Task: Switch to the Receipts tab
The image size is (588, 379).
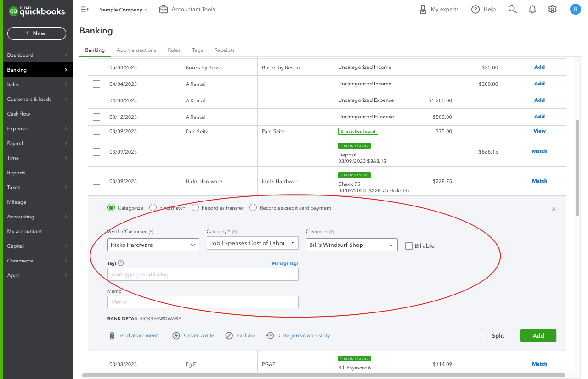Action: (x=225, y=50)
